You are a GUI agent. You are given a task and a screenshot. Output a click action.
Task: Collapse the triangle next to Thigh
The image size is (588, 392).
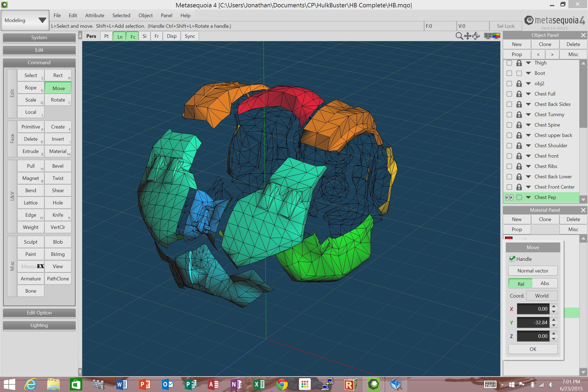point(528,63)
